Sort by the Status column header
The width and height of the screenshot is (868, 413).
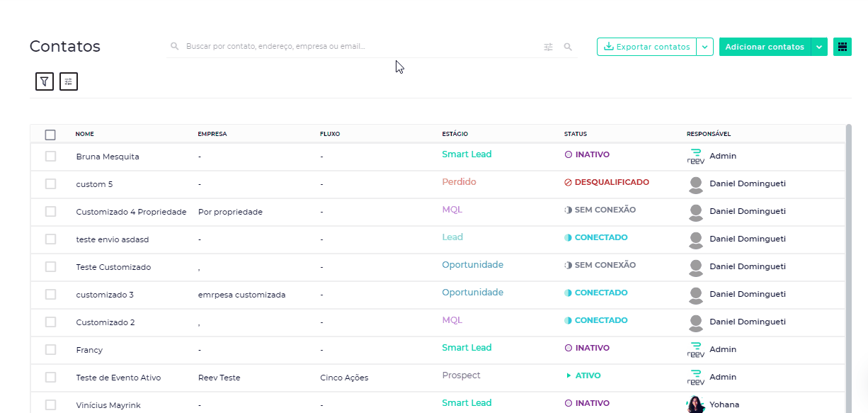pyautogui.click(x=575, y=134)
